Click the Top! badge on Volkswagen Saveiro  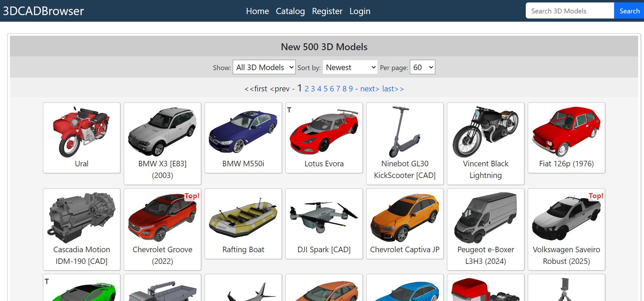click(x=596, y=196)
